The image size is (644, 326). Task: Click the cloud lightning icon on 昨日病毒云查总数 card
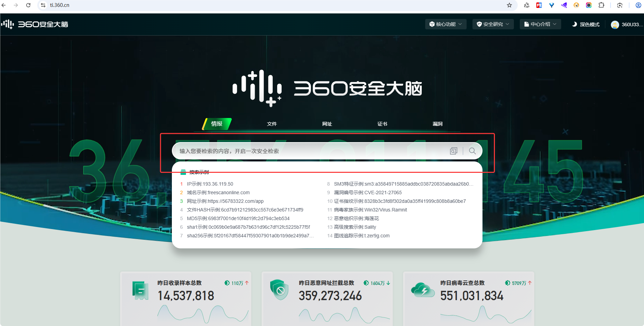click(423, 290)
